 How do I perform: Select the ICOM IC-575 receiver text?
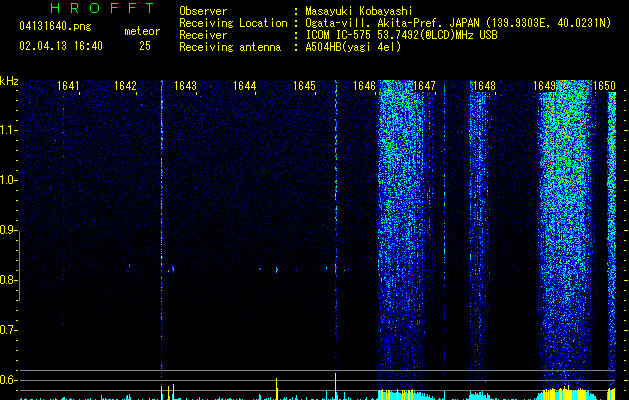tap(401, 35)
